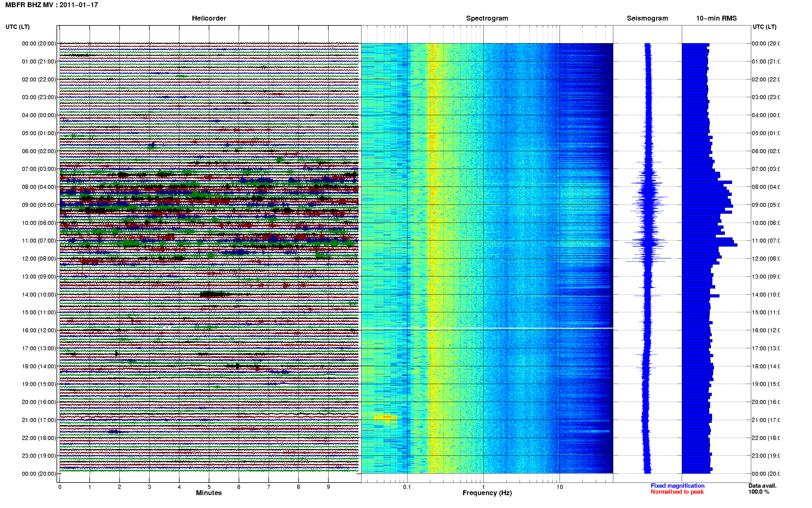The image size is (812, 508).
Task: Click the left time label '18:00 (14:00)'
Action: point(39,366)
